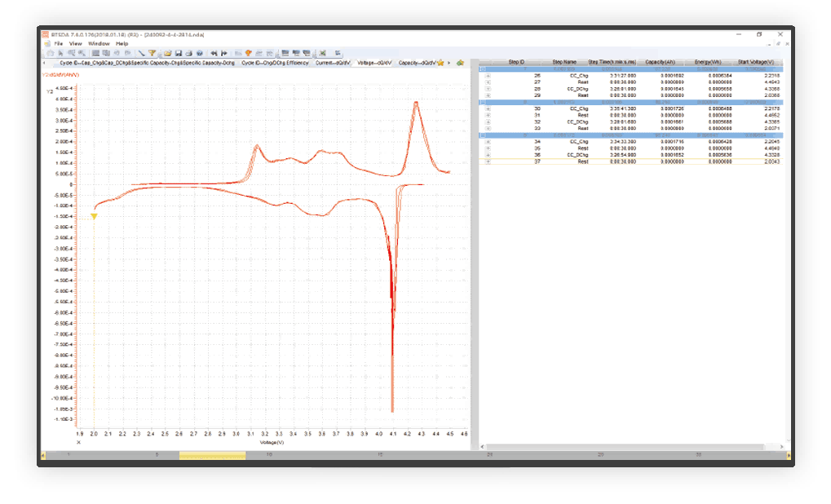
Task: Click the yellow star favorite icon
Action: point(440,63)
